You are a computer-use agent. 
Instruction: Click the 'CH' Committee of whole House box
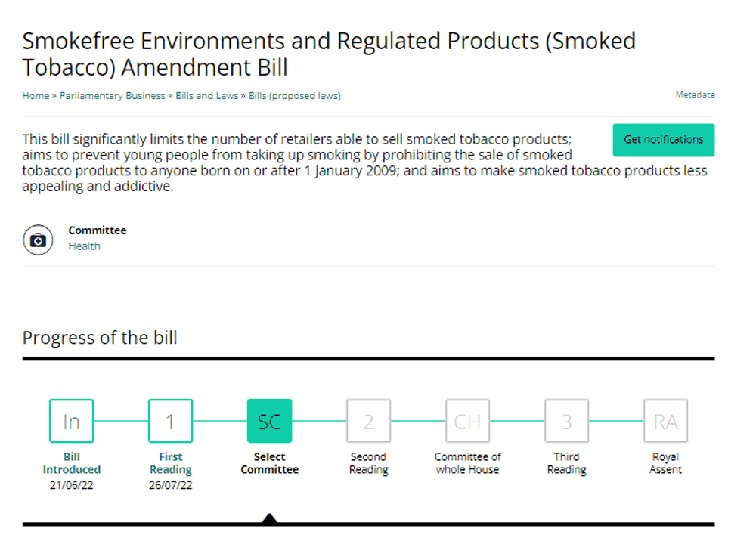click(x=468, y=421)
